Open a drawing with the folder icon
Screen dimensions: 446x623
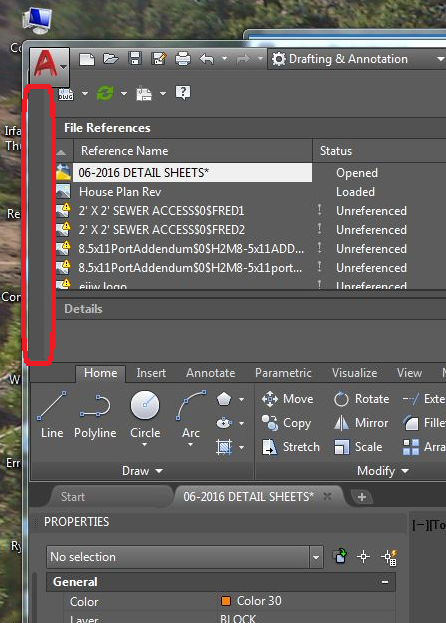(111, 59)
